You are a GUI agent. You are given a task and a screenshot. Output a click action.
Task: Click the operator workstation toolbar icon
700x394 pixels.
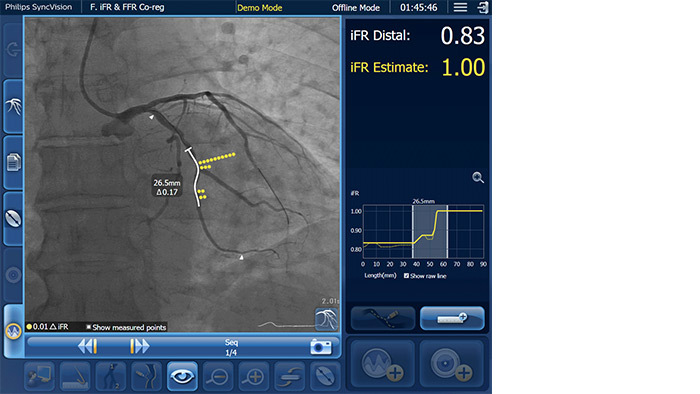(x=39, y=377)
